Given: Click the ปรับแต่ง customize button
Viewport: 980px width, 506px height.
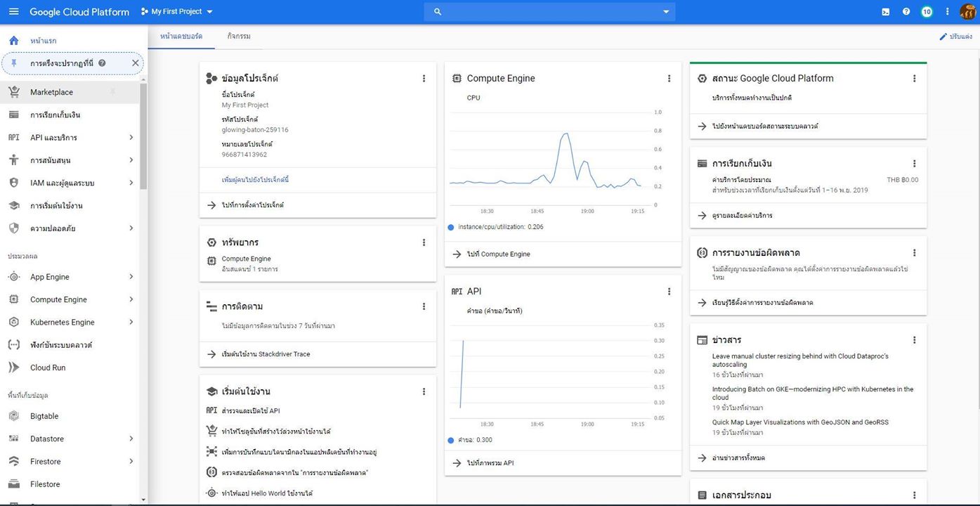Looking at the screenshot, I should (955, 36).
